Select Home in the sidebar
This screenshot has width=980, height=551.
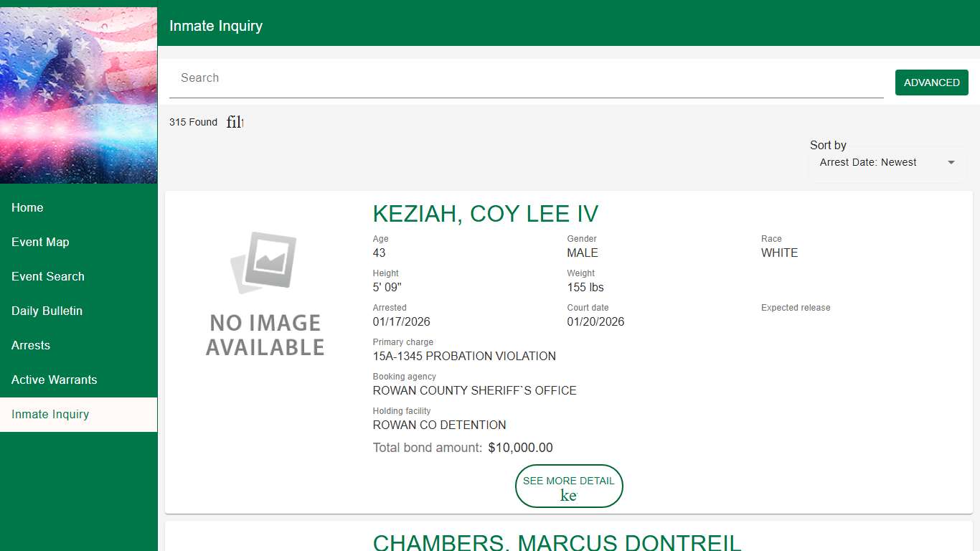27,207
